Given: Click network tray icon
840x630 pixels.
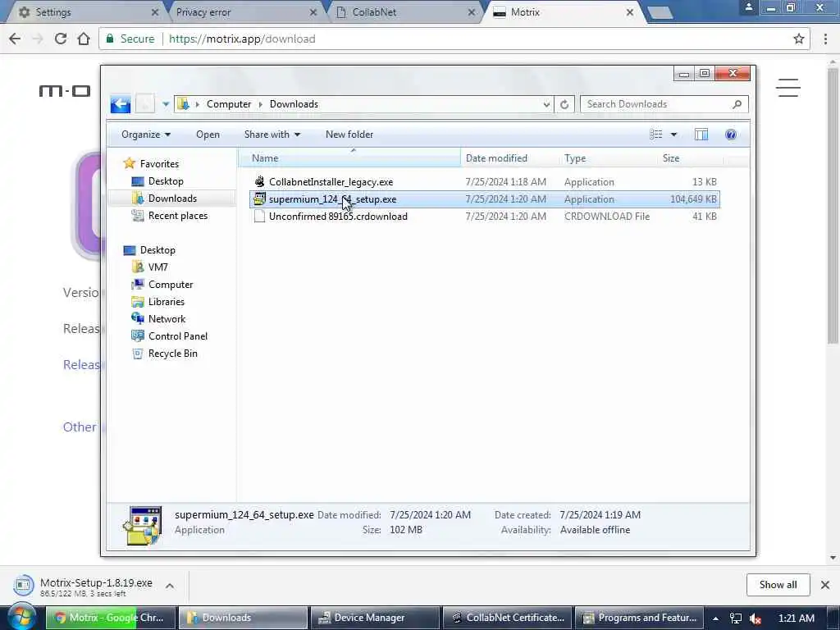Looking at the screenshot, I should [x=736, y=619].
